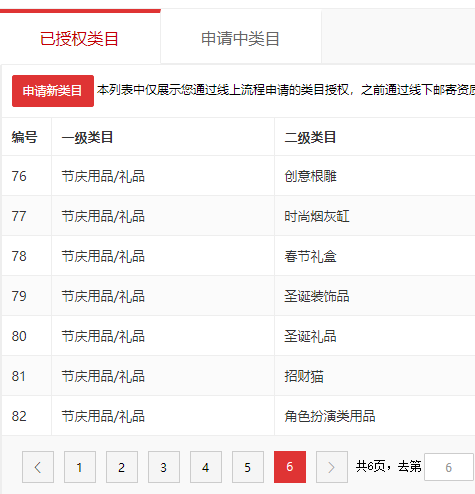Go to page 2 in pagination

(x=122, y=467)
